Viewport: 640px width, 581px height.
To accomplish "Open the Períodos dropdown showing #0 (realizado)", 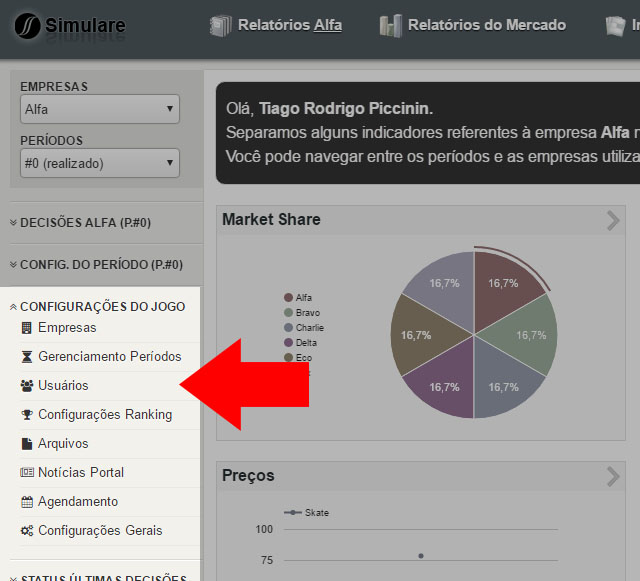I will 100,163.
